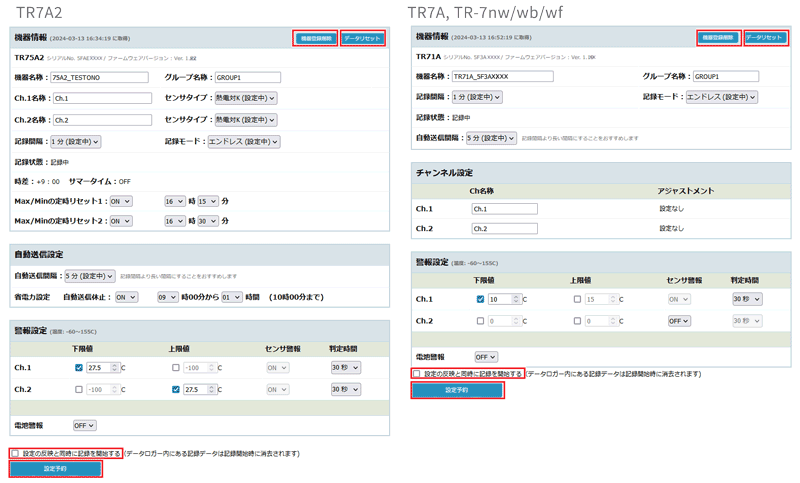Edit グループ名称 field in TR7A panel

pyautogui.click(x=726, y=77)
